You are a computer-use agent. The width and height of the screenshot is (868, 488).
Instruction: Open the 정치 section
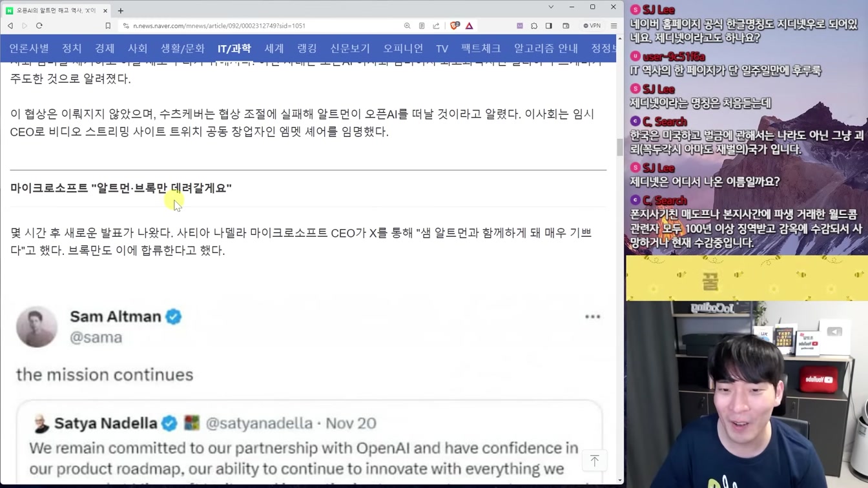click(x=72, y=48)
